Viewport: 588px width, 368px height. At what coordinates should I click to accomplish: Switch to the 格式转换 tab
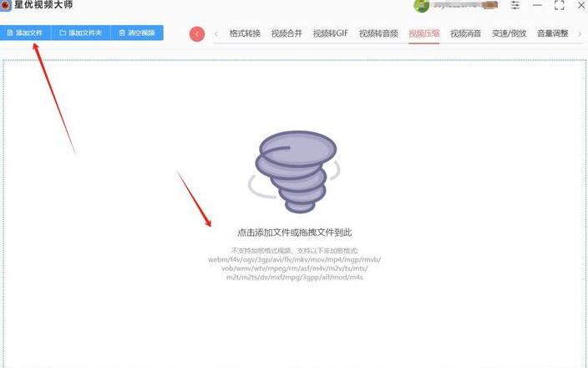click(x=245, y=33)
